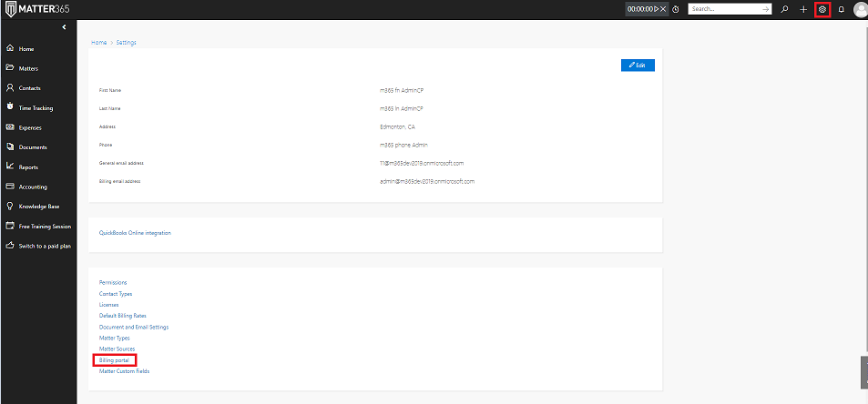Open the Matter Types link
Image resolution: width=868 pixels, height=404 pixels.
click(115, 338)
